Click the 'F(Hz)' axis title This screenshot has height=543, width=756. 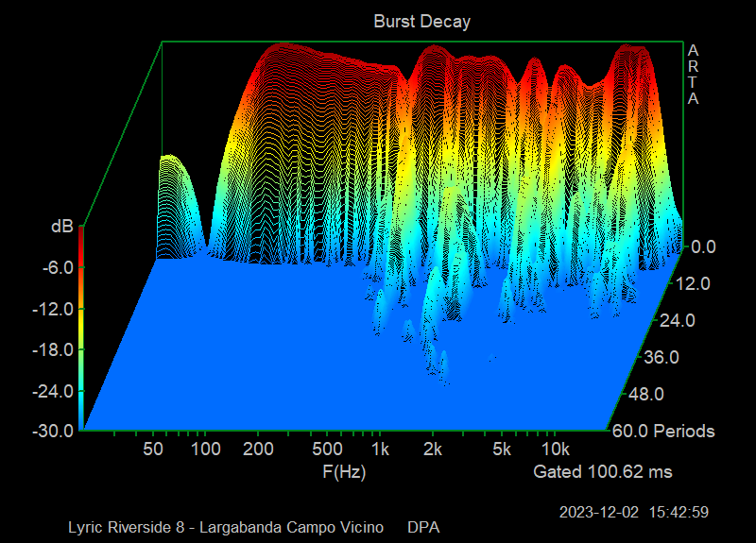[x=344, y=471]
